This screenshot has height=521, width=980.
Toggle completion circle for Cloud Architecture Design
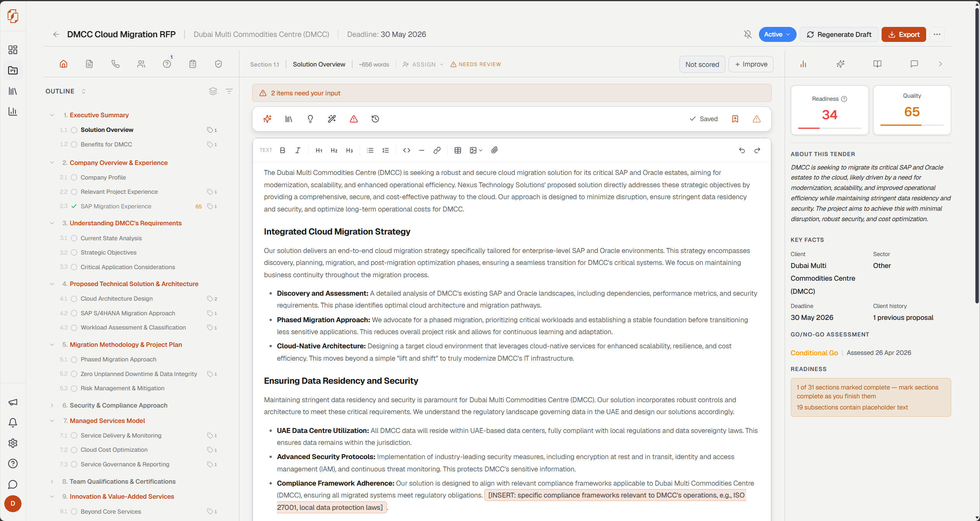[x=74, y=299]
